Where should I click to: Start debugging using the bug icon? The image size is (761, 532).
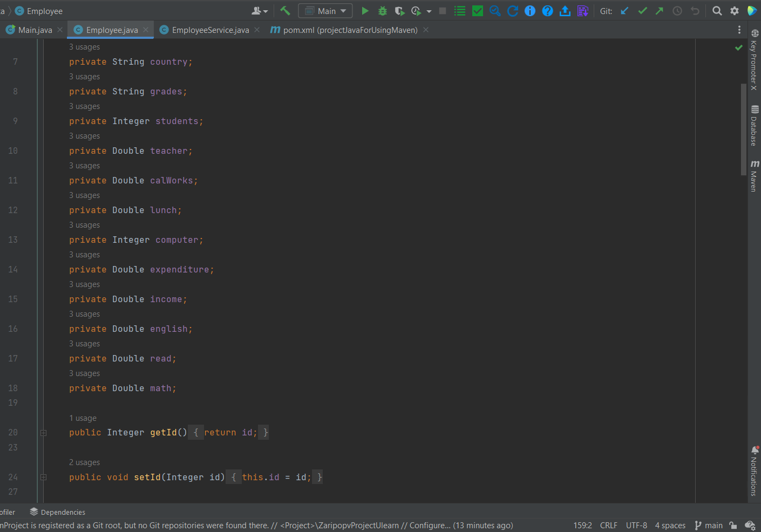click(382, 10)
